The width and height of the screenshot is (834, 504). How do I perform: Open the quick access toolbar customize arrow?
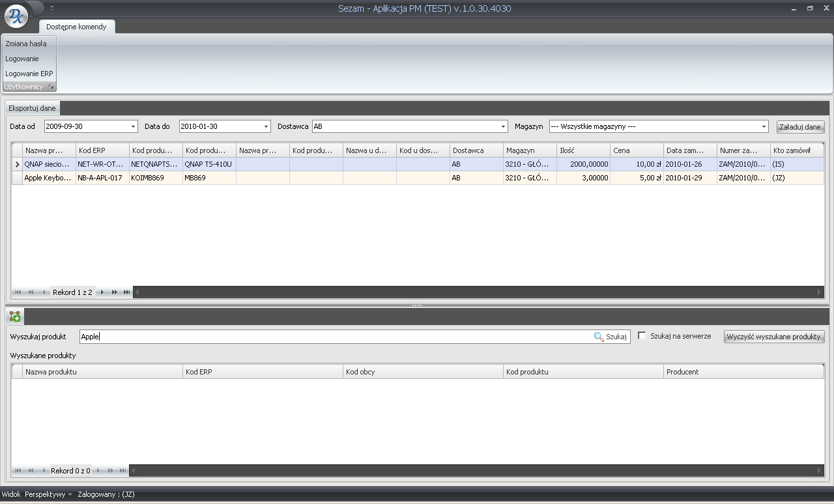point(51,8)
